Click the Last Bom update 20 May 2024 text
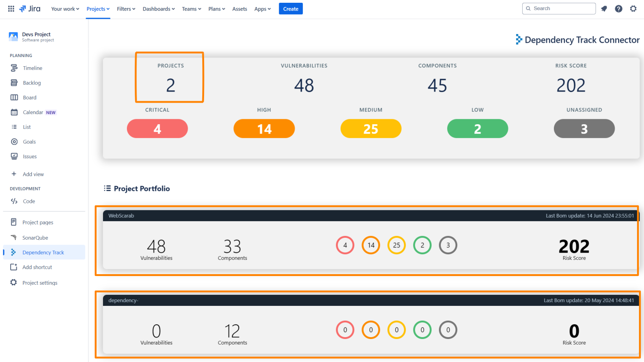Image resolution: width=644 pixels, height=362 pixels. 589,300
